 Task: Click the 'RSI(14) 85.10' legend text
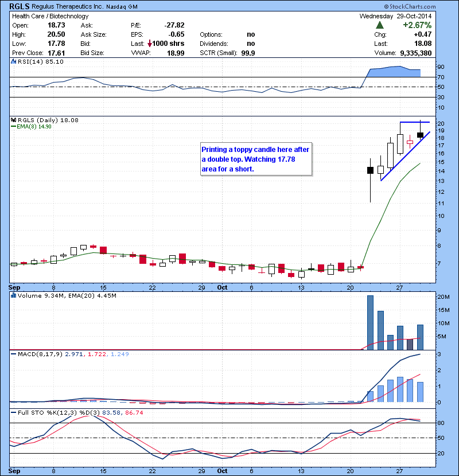tap(41, 61)
